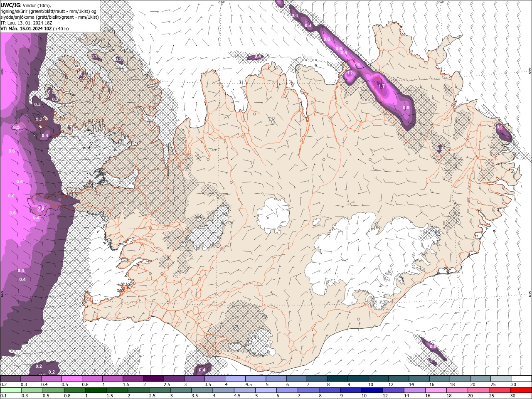Click the 'rigning/skúrir (grænt/blátt/rautt' description line

coord(49,11)
